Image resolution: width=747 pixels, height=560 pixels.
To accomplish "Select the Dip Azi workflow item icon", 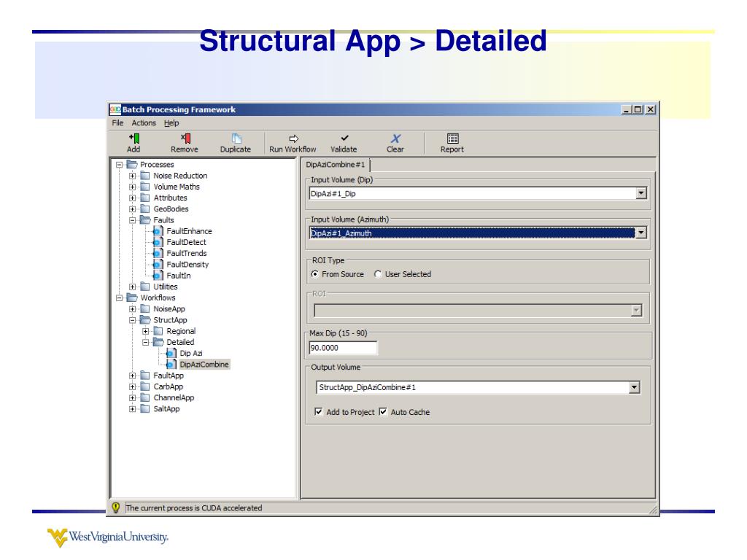I will point(171,354).
